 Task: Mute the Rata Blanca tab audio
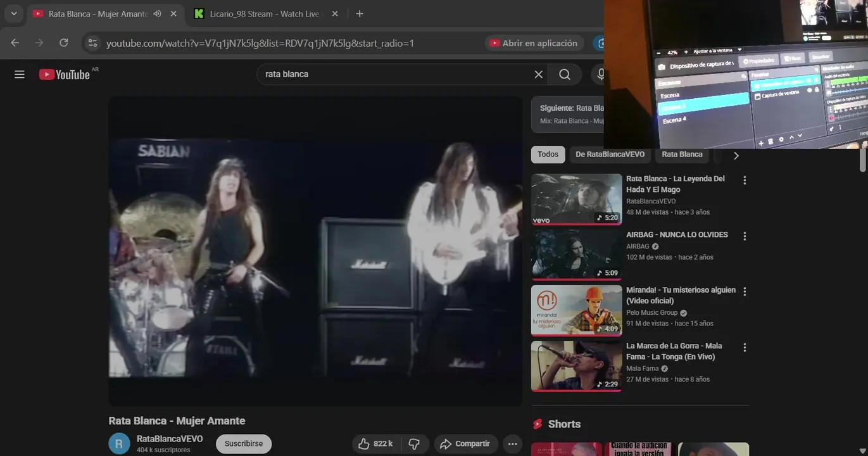pyautogui.click(x=157, y=14)
